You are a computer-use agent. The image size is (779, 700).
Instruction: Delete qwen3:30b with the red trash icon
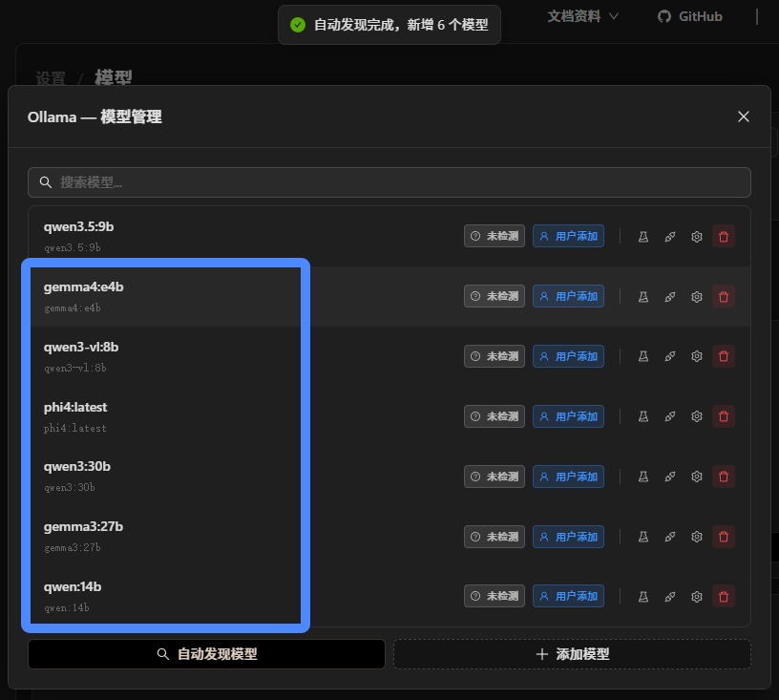click(724, 477)
